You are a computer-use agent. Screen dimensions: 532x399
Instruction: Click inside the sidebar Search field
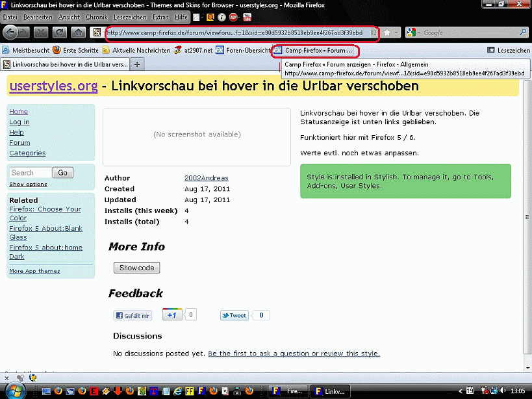pos(29,172)
